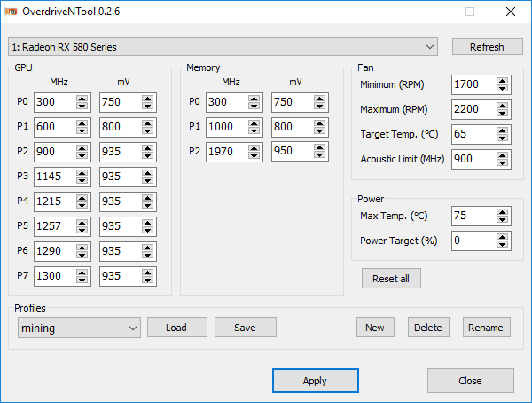Decrease GPU P7 mV with down arrow
Image resolution: width=532 pixels, height=403 pixels.
(x=147, y=280)
